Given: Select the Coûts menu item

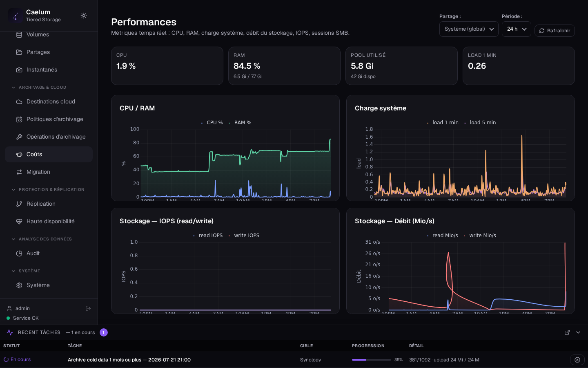Looking at the screenshot, I should click(49, 155).
